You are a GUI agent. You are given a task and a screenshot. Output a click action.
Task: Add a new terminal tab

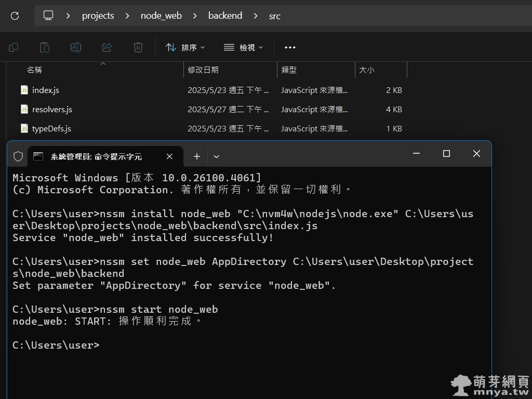[197, 156]
